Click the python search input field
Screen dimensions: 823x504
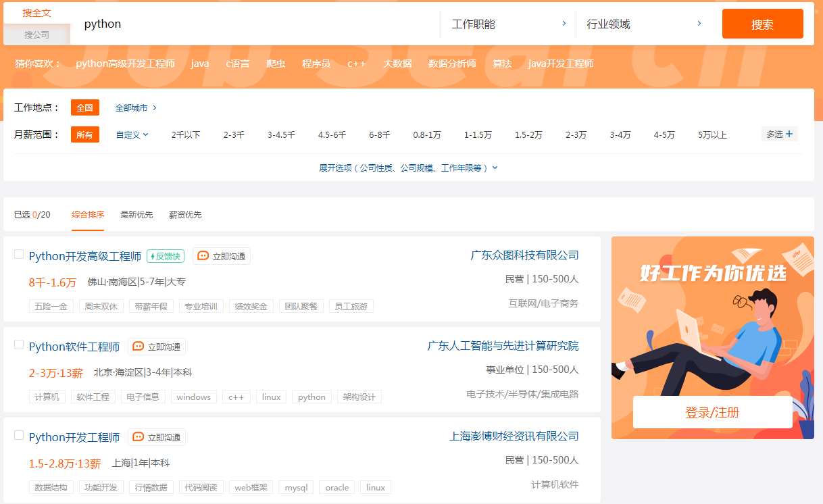(x=203, y=24)
